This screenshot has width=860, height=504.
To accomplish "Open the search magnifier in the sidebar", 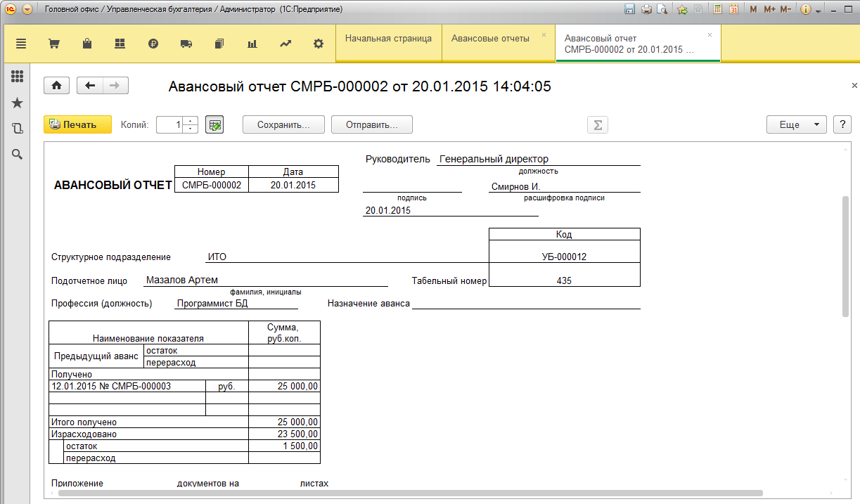I will (18, 154).
